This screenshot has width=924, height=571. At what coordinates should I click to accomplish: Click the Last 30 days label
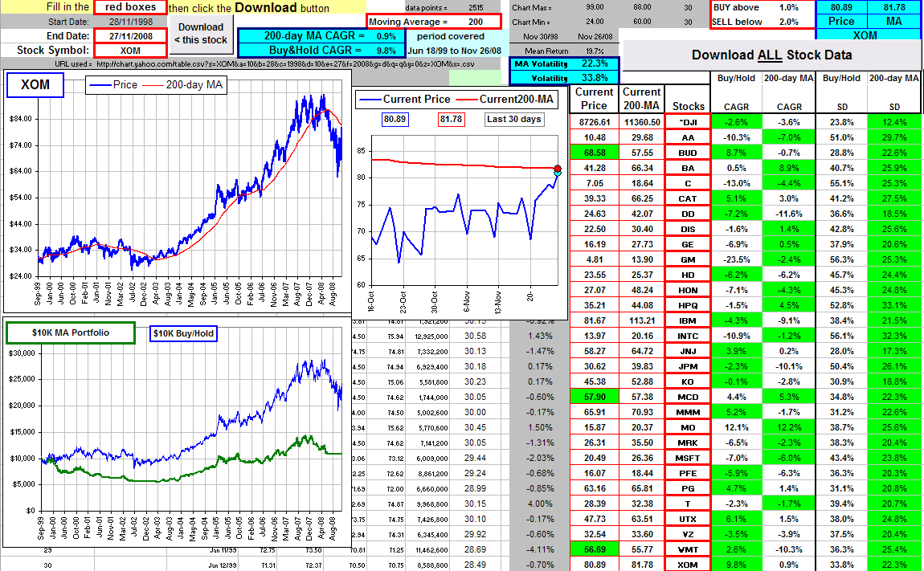point(514,119)
